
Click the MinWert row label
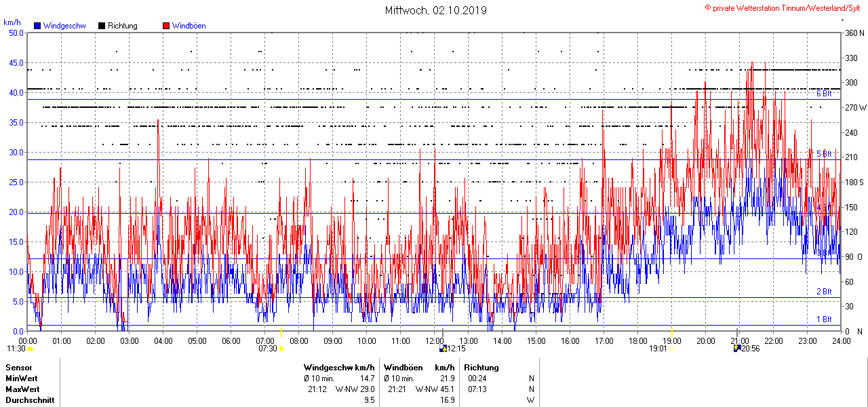tap(22, 378)
